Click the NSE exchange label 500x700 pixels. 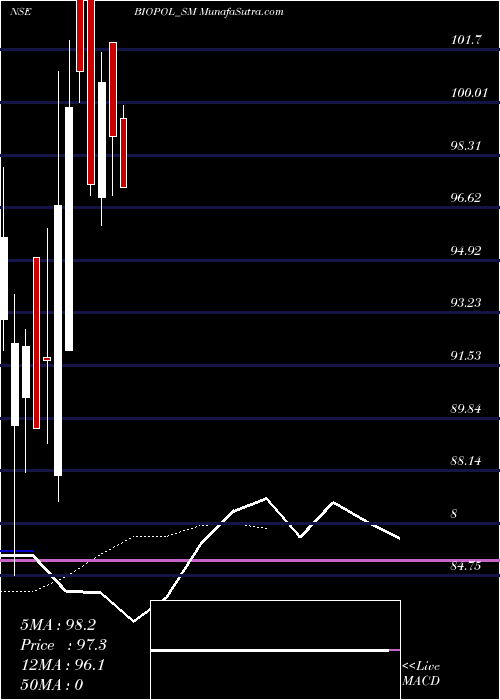(20, 11)
